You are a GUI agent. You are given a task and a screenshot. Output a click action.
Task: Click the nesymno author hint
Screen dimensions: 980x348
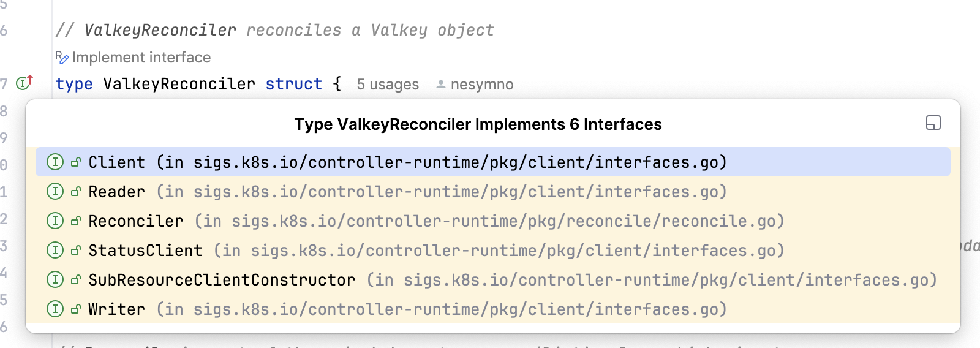click(x=475, y=85)
